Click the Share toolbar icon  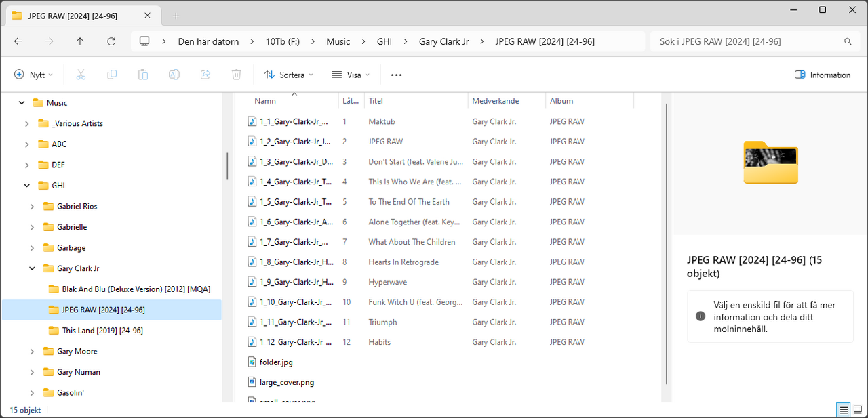click(205, 75)
